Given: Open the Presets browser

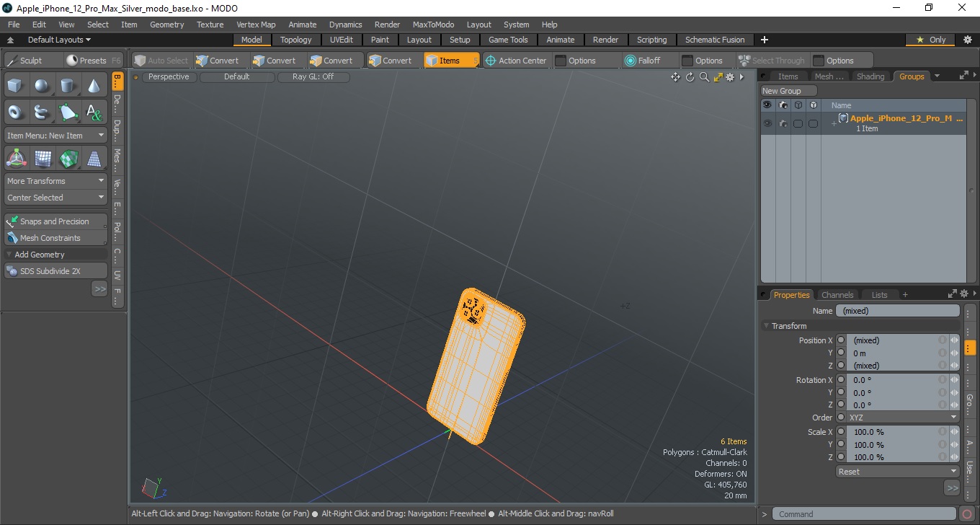Looking at the screenshot, I should click(93, 61).
